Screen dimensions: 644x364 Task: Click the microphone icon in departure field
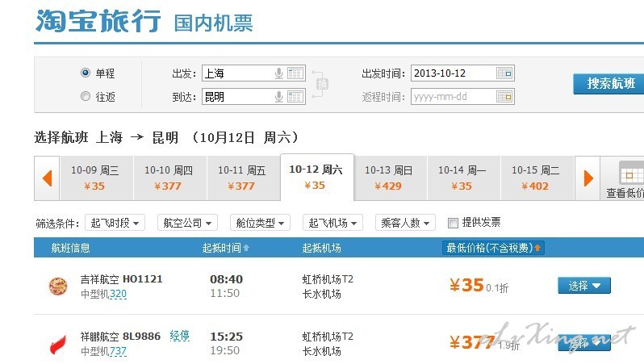click(x=279, y=73)
